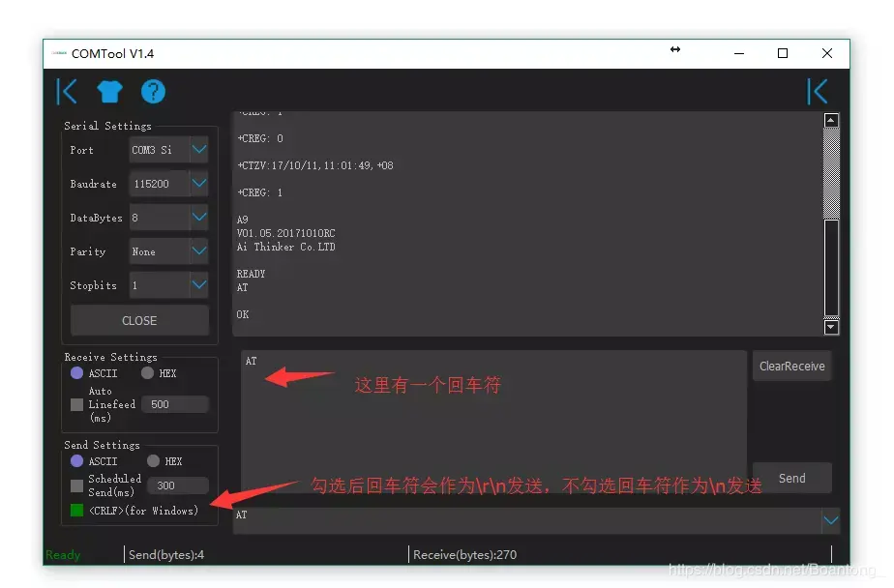Screen dimensions: 894x588
Task: Click the right collapse arrow icon
Action: click(x=818, y=91)
